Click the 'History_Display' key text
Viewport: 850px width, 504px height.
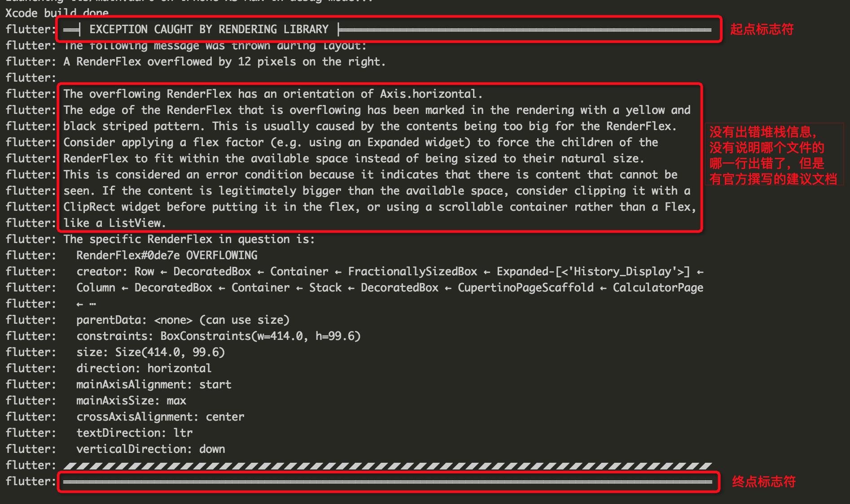coord(625,272)
